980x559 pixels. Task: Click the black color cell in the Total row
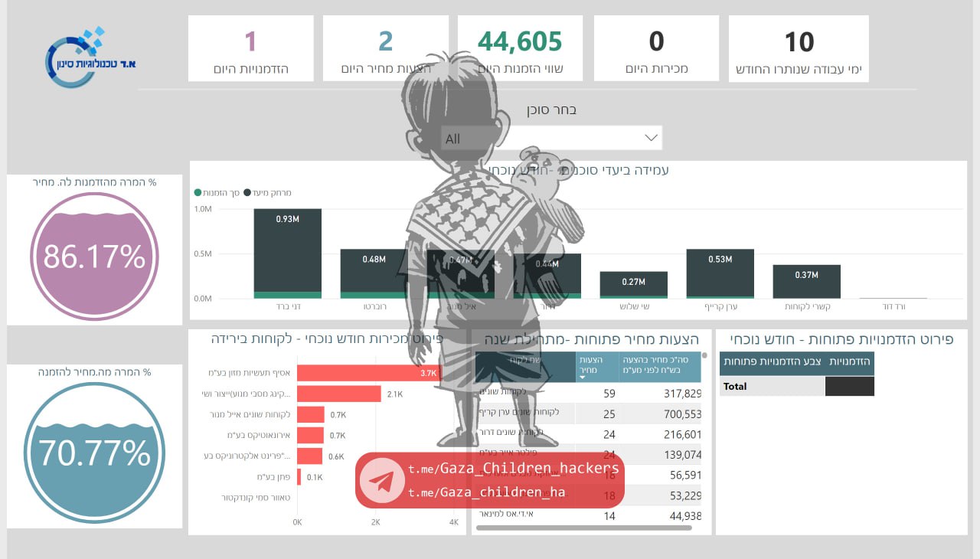[849, 387]
